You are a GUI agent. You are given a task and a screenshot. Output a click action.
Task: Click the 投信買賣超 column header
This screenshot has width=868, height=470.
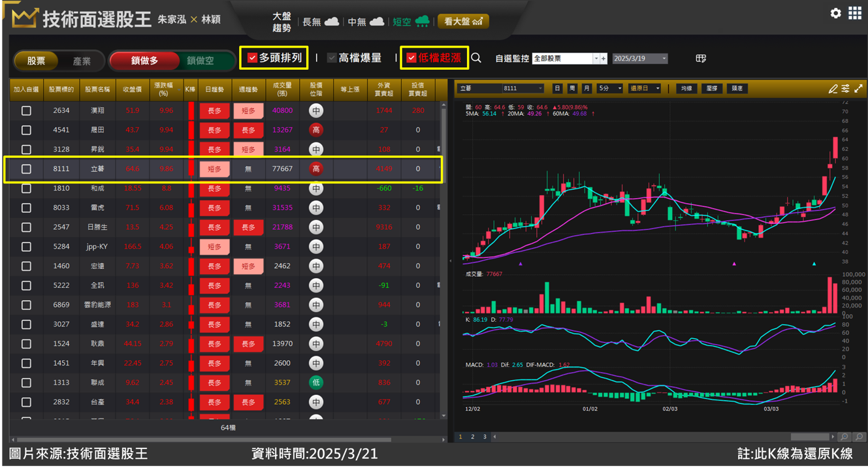[418, 89]
